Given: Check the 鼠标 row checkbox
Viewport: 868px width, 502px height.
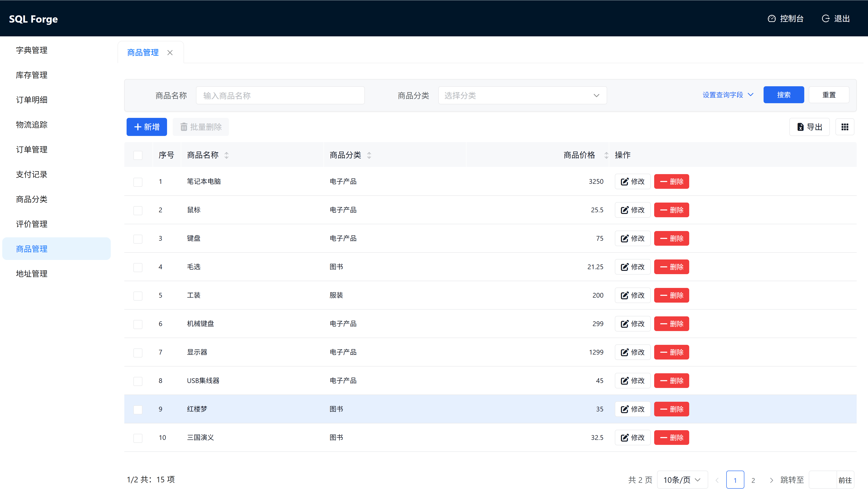Looking at the screenshot, I should tap(138, 210).
